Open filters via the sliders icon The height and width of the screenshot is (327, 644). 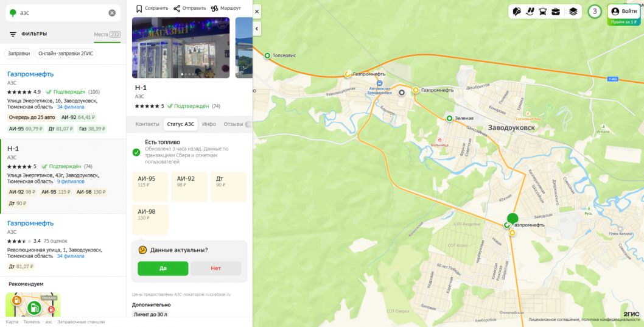pos(13,34)
